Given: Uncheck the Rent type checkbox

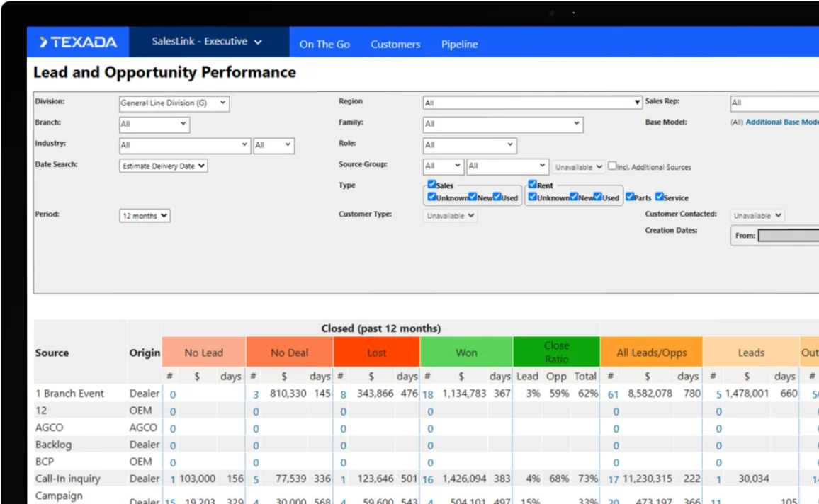Looking at the screenshot, I should click(x=532, y=183).
